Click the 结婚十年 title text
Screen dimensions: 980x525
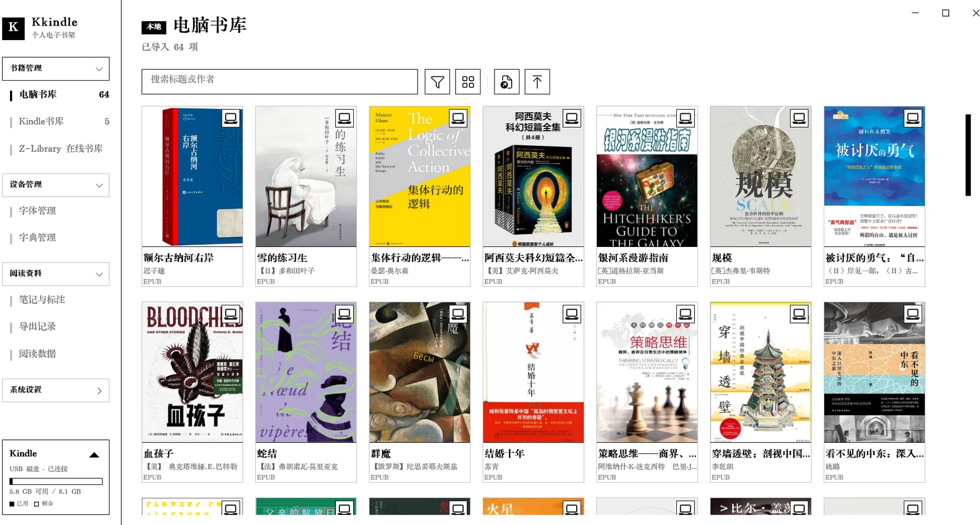(504, 454)
